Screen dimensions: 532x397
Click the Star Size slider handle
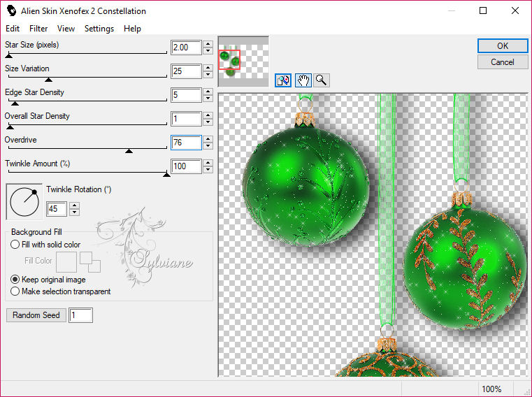9,56
